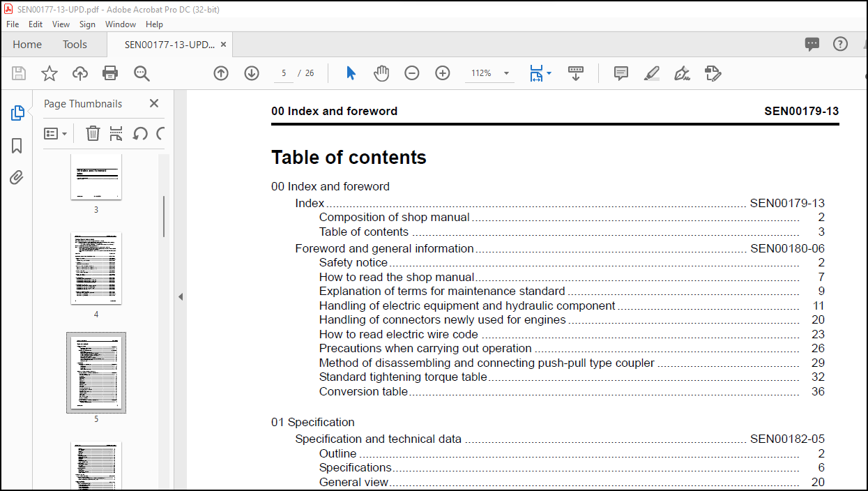Click 'Composition of shop manual' entry

point(395,218)
